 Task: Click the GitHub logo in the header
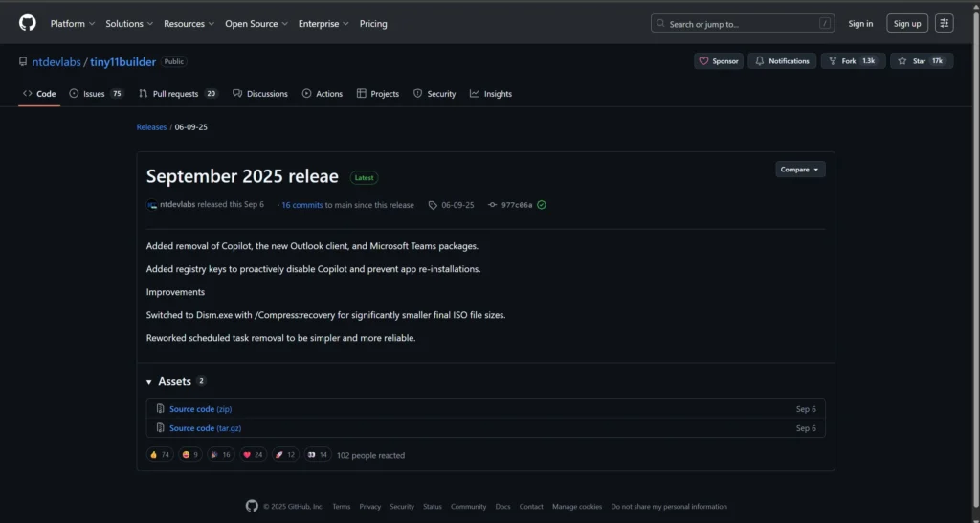click(27, 23)
